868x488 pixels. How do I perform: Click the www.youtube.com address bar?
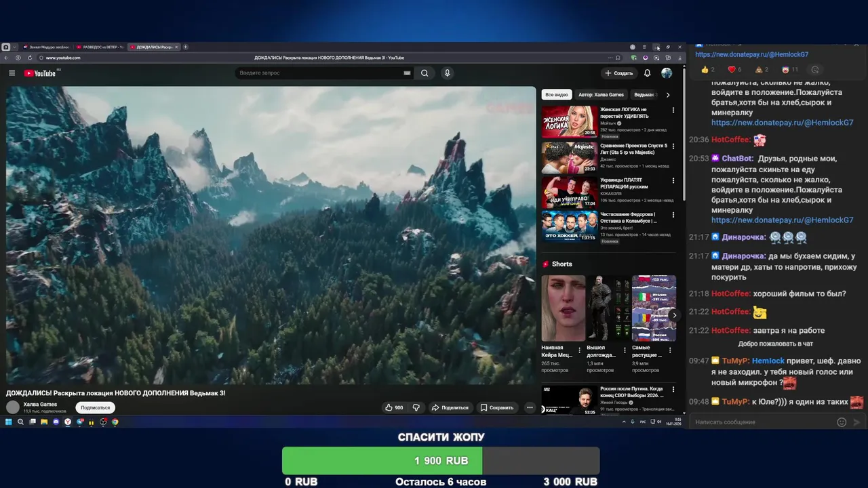(63, 58)
